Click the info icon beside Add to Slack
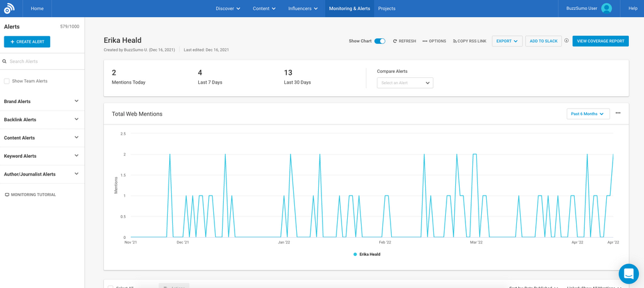Image resolution: width=644 pixels, height=288 pixels. 567,41
